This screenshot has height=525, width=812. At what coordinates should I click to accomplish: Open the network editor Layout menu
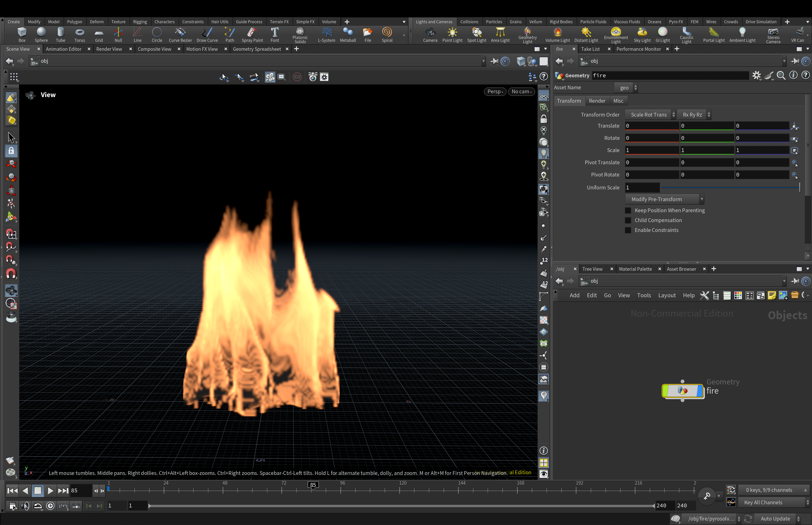point(667,295)
